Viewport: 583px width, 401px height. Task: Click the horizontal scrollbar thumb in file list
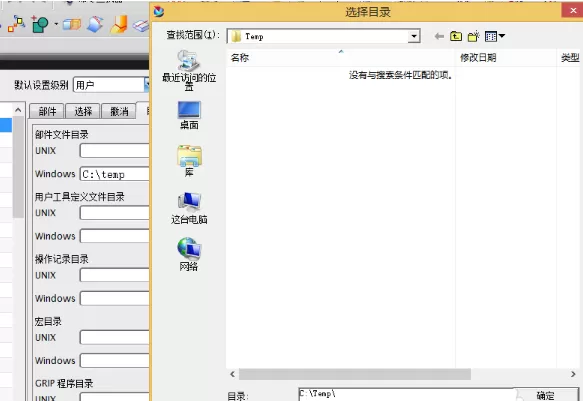pyautogui.click(x=355, y=374)
